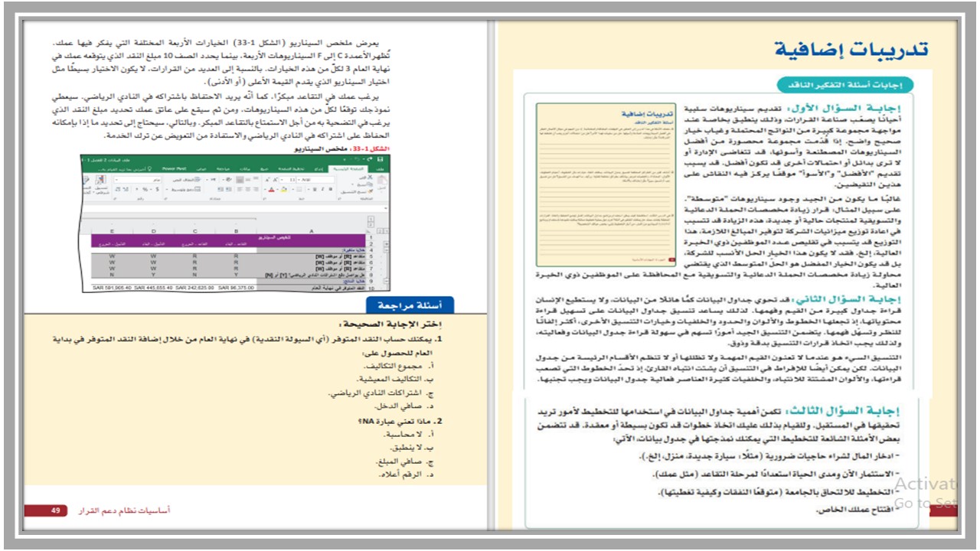Select answer 'صافي المبلغ'
The width and height of the screenshot is (980, 551).
pos(397,461)
